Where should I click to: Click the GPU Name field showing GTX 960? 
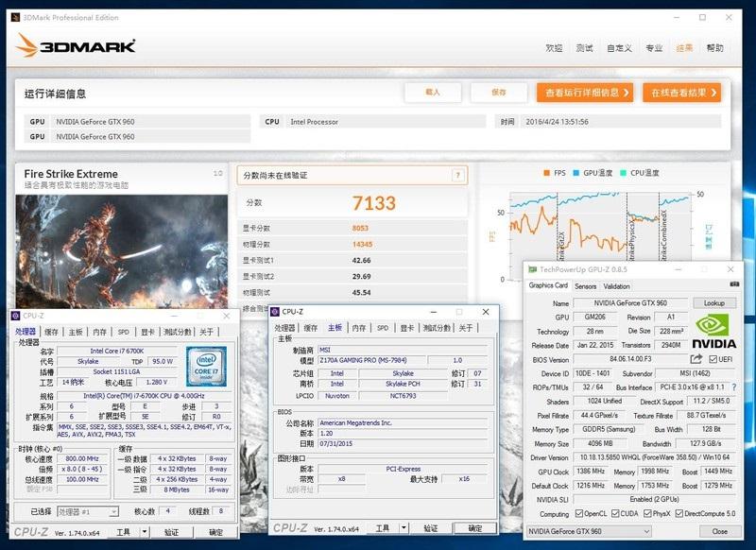point(630,303)
